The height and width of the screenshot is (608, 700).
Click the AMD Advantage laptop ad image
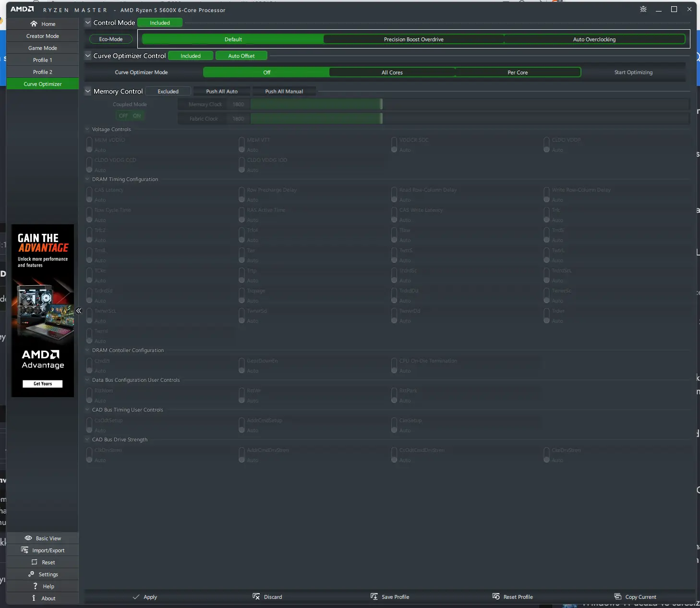click(x=43, y=311)
